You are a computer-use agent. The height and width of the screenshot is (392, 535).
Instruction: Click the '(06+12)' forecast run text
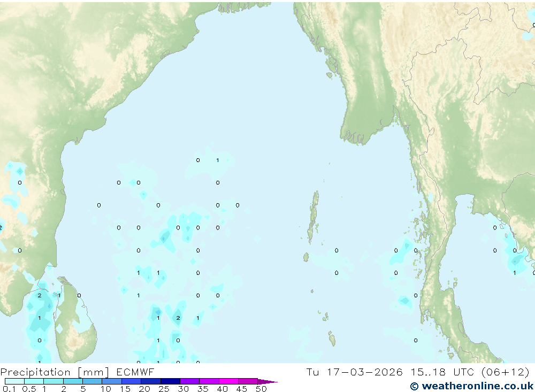pyautogui.click(x=506, y=372)
